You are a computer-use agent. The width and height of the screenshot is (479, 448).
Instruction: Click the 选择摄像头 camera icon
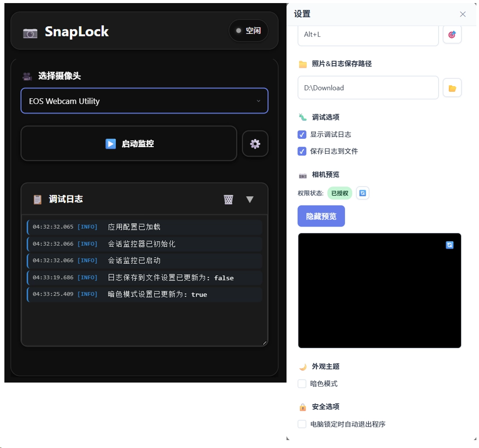click(27, 76)
